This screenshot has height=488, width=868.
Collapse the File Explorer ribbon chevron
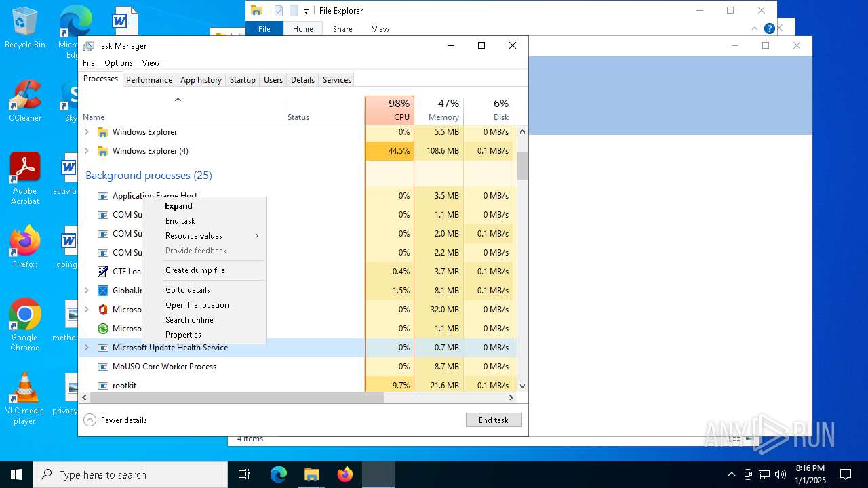tap(755, 28)
